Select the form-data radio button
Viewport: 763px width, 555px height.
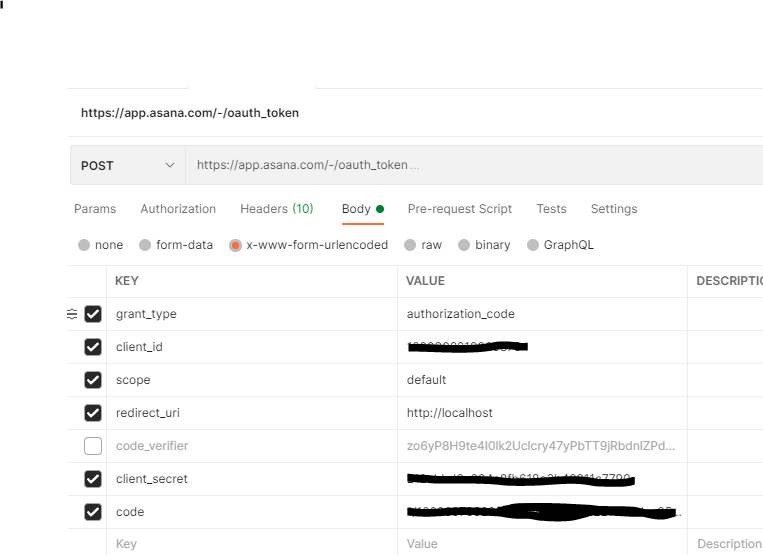pos(145,245)
